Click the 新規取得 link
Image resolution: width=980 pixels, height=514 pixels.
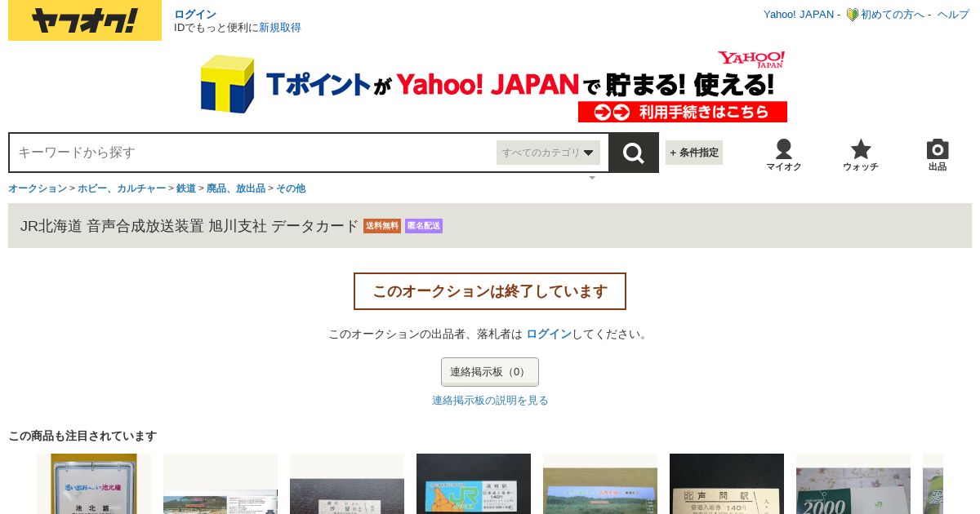pyautogui.click(x=280, y=28)
